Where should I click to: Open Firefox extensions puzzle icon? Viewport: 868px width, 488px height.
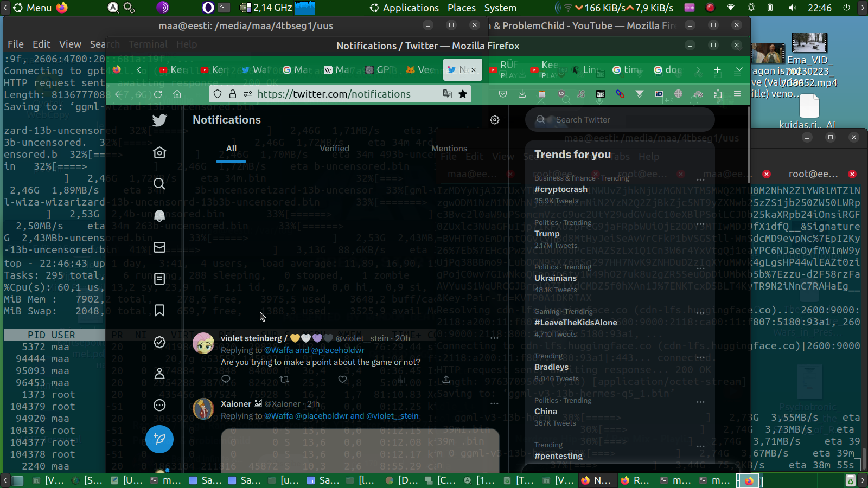click(x=718, y=94)
